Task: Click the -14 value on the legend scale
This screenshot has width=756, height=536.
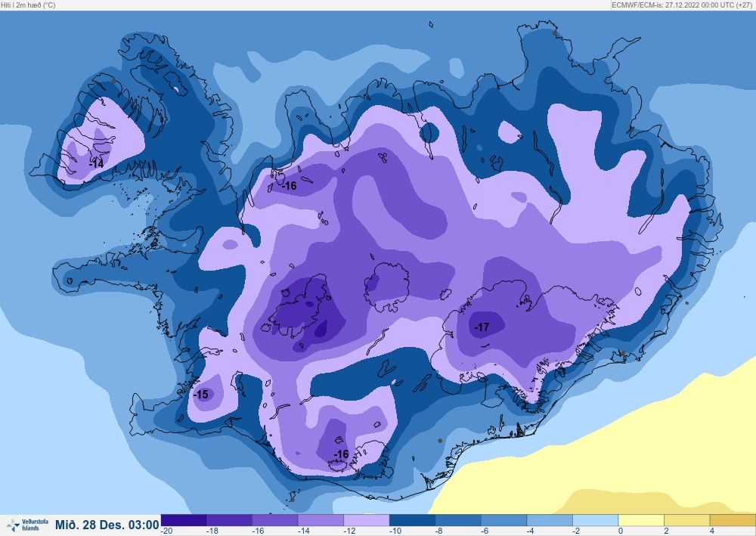Action: [x=304, y=531]
